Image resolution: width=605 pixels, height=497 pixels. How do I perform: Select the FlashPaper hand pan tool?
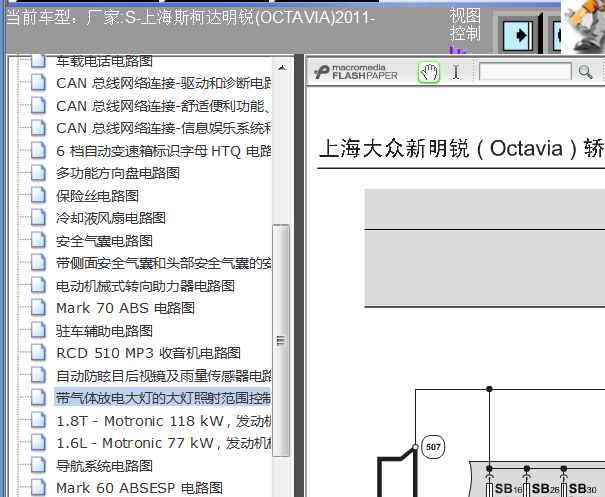point(429,72)
